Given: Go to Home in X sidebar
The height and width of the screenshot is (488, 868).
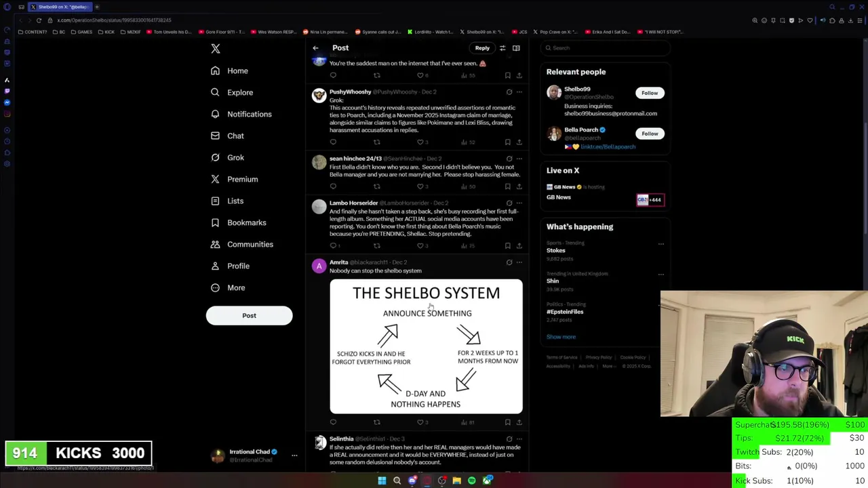Looking at the screenshot, I should (x=229, y=70).
